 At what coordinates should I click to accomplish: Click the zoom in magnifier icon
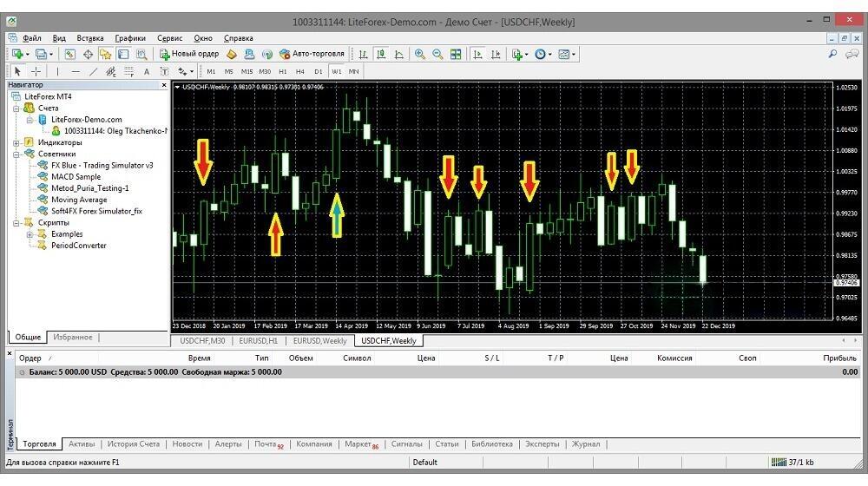click(420, 54)
